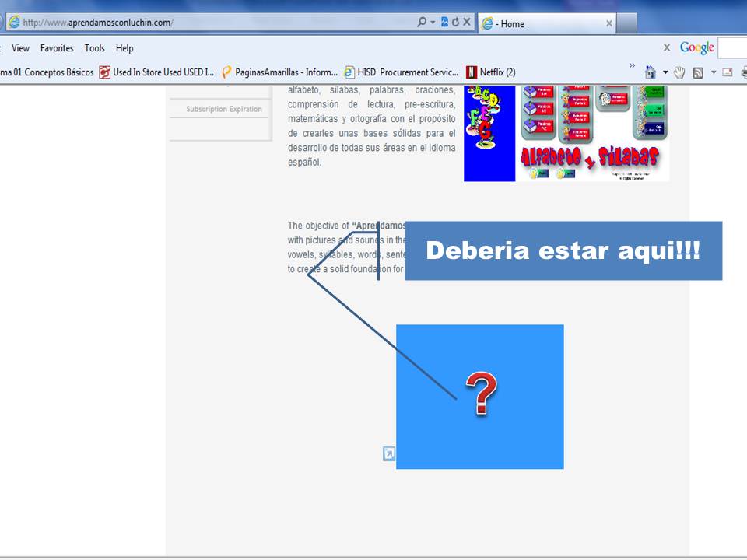The width and height of the screenshot is (747, 560).
Task: Click the Stop loading X in address bar
Action: pos(467,22)
